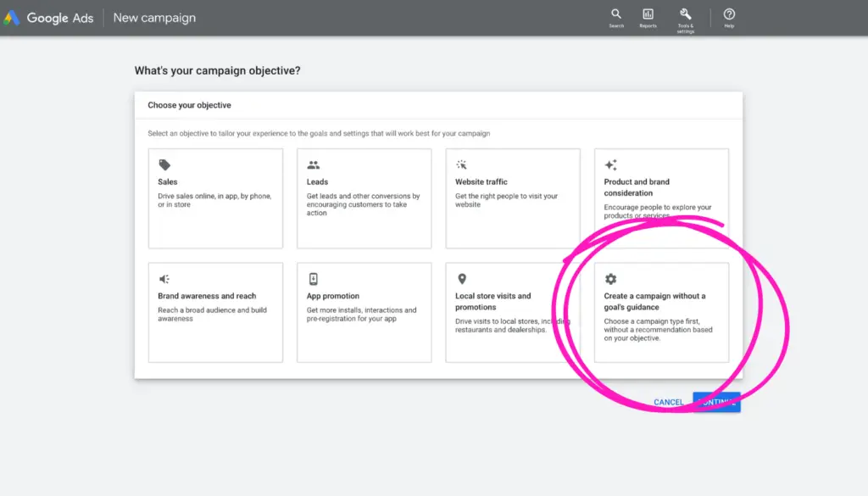Click the Leads people icon
The image size is (868, 496).
[313, 165]
